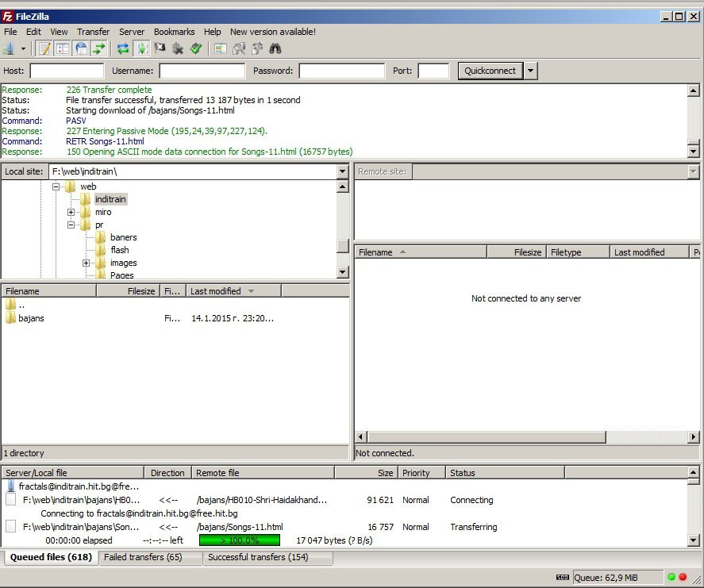This screenshot has height=588, width=704.
Task: Click the Songs-11.html 100% progress bar
Action: tap(240, 540)
